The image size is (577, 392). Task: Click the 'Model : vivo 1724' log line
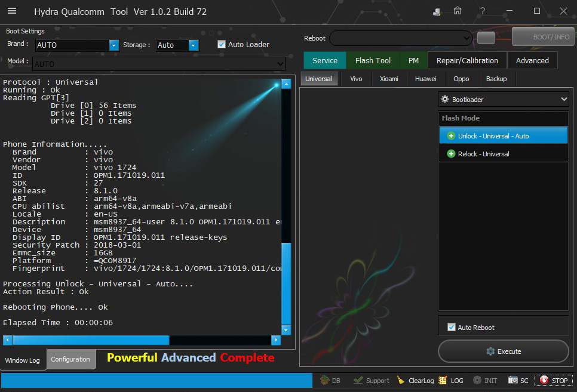[x=74, y=167]
